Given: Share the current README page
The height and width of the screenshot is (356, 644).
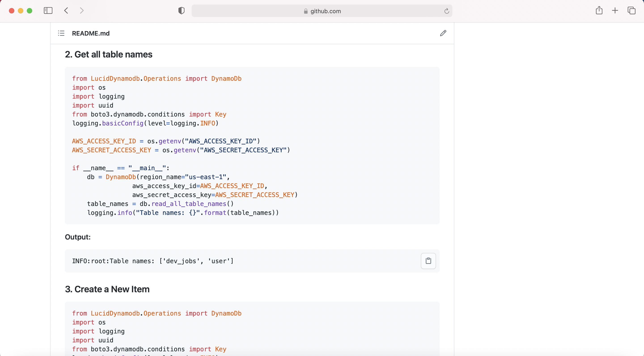Looking at the screenshot, I should coord(599,11).
